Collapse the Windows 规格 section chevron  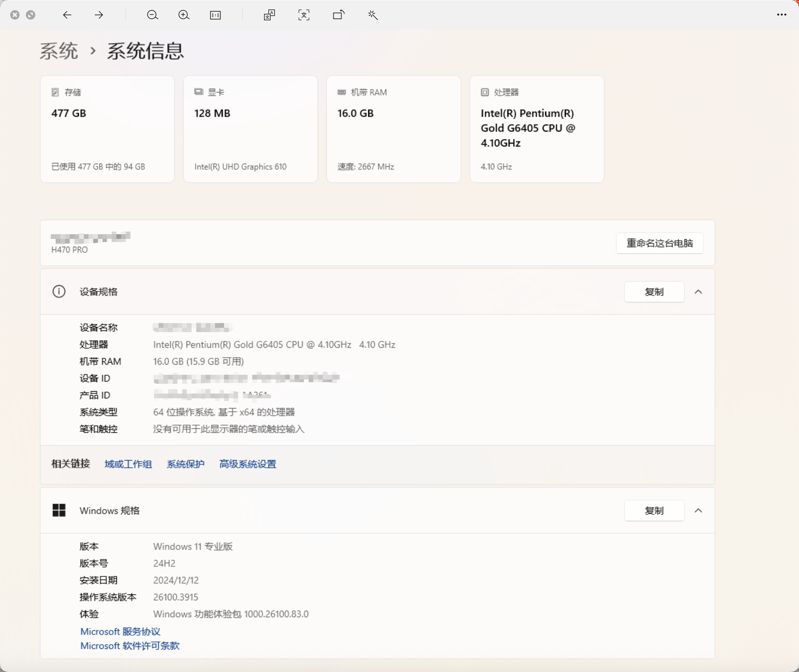[698, 511]
